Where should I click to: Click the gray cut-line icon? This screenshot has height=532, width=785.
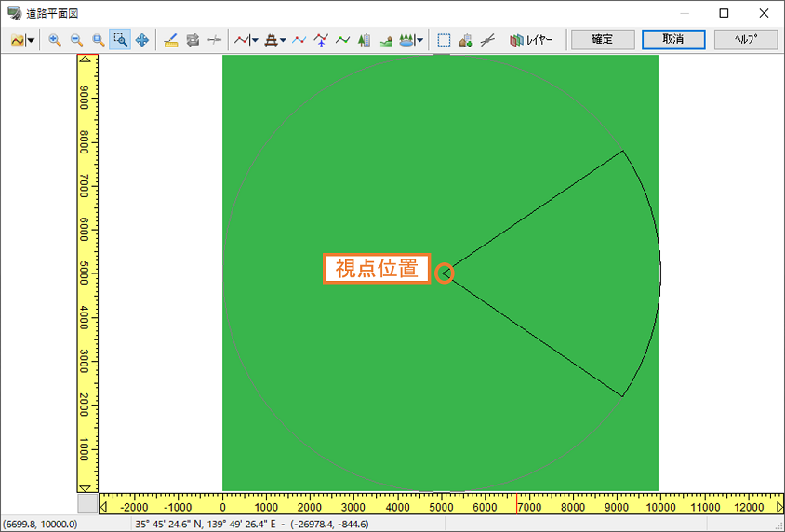point(214,40)
